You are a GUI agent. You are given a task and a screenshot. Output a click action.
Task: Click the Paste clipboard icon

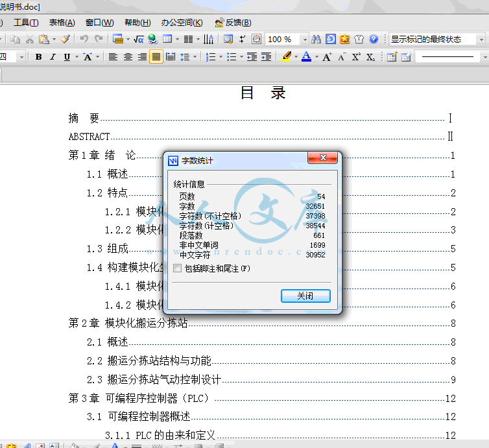pyautogui.click(x=44, y=40)
